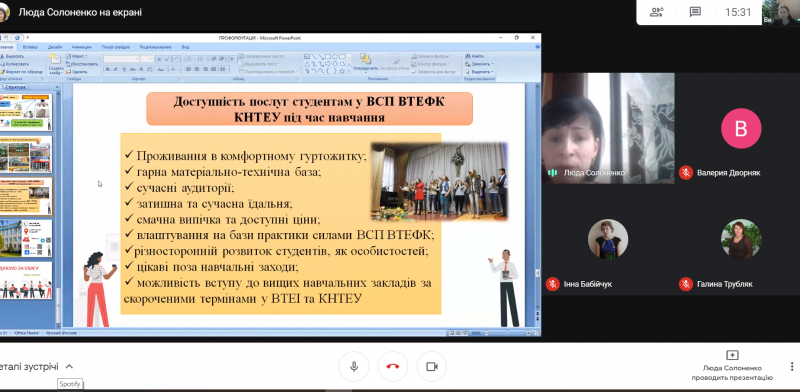Open the Макет layout dropdown
800x392 pixels.
point(80,56)
